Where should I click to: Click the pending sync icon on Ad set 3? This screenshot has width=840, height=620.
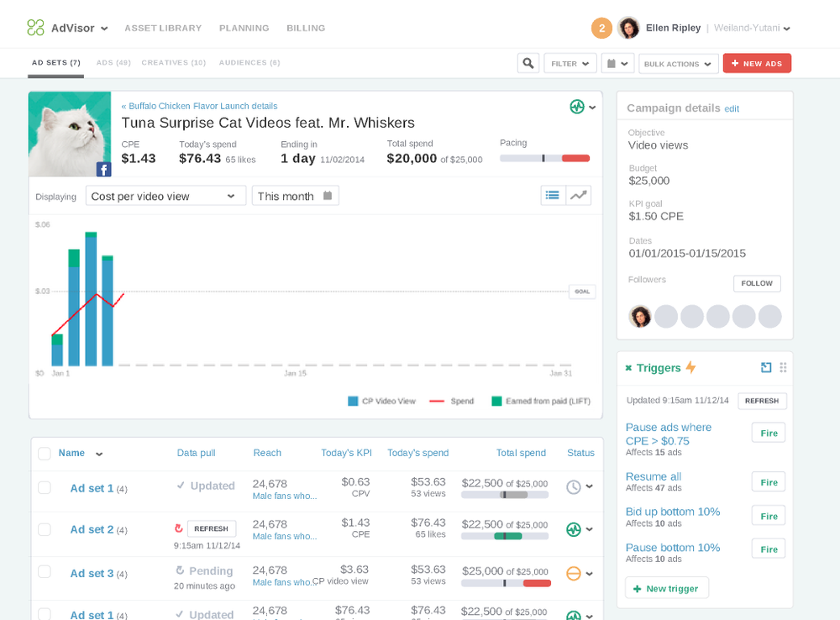pyautogui.click(x=180, y=570)
